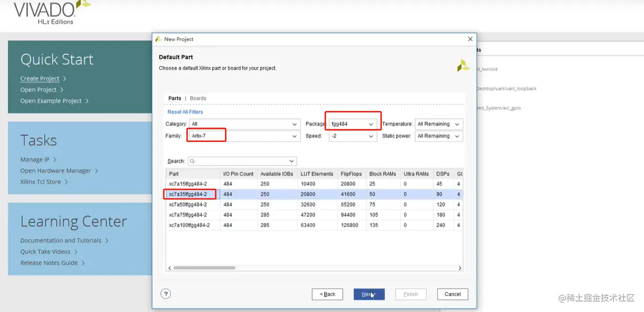Click Reset All Filters link
The height and width of the screenshot is (312, 644).
tap(185, 112)
